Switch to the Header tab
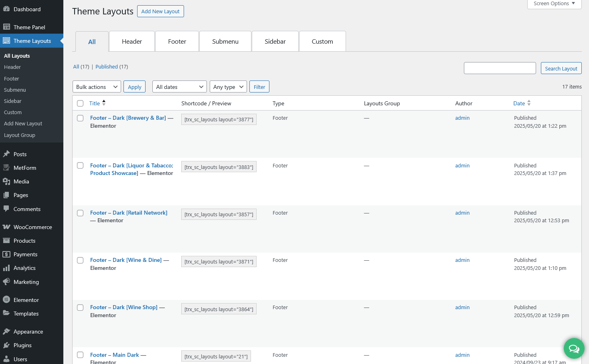589x364 pixels. pos(132,41)
